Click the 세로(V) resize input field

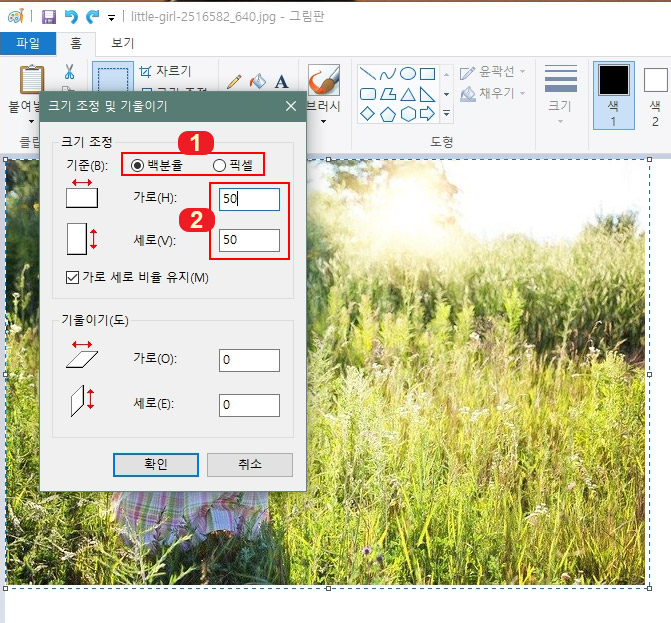(x=249, y=240)
